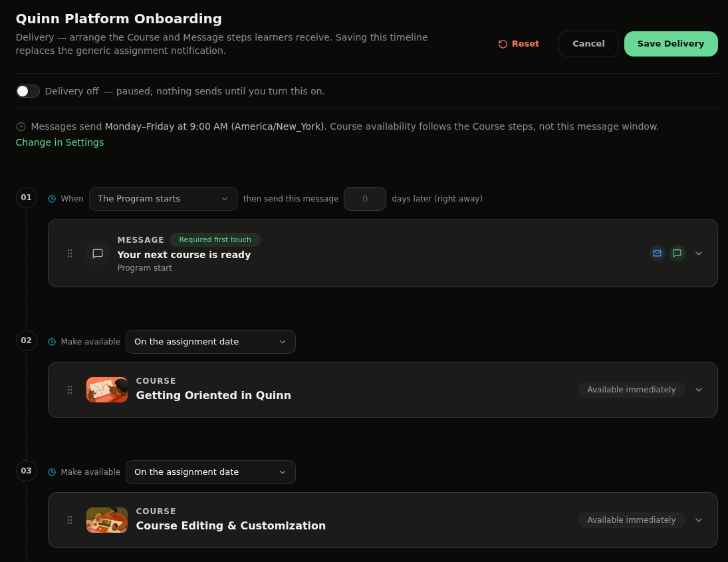This screenshot has width=728, height=562.
Task: Focus the days later number field
Action: point(365,199)
